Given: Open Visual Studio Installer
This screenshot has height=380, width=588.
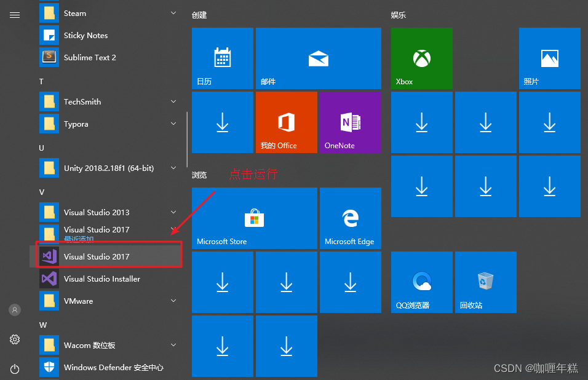Looking at the screenshot, I should click(109, 279).
